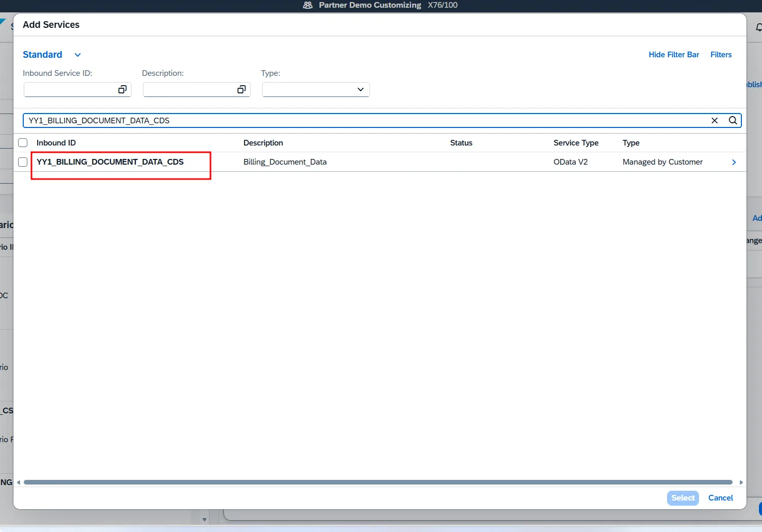Click the OData V2 service type cell
The width and height of the screenshot is (762, 532).
pyautogui.click(x=571, y=162)
